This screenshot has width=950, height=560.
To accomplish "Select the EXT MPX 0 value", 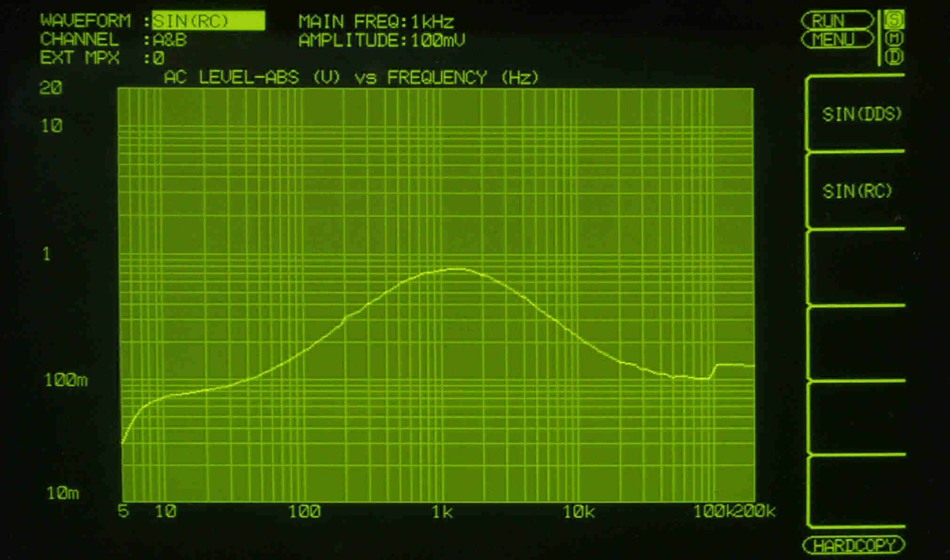I will click(158, 58).
